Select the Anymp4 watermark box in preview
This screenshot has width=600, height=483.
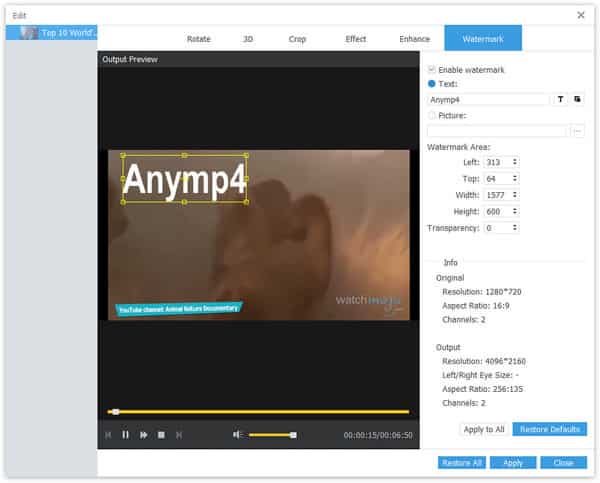(x=184, y=179)
